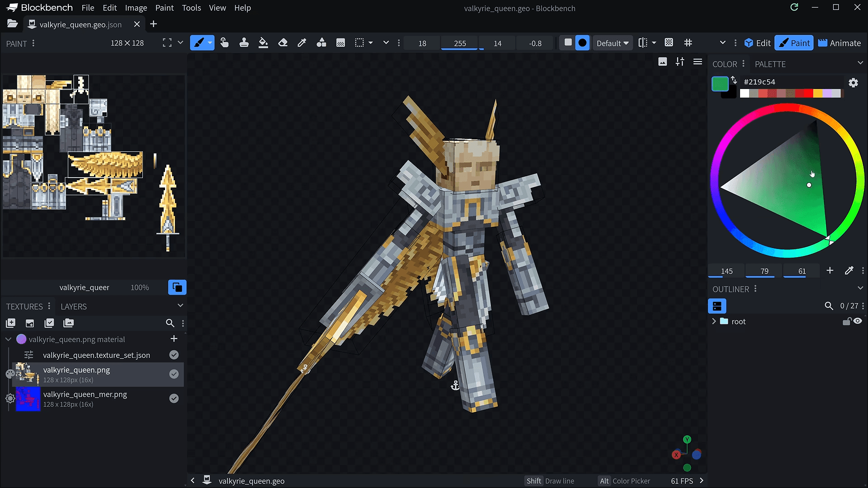
Task: Select the Eraser tool
Action: point(283,43)
